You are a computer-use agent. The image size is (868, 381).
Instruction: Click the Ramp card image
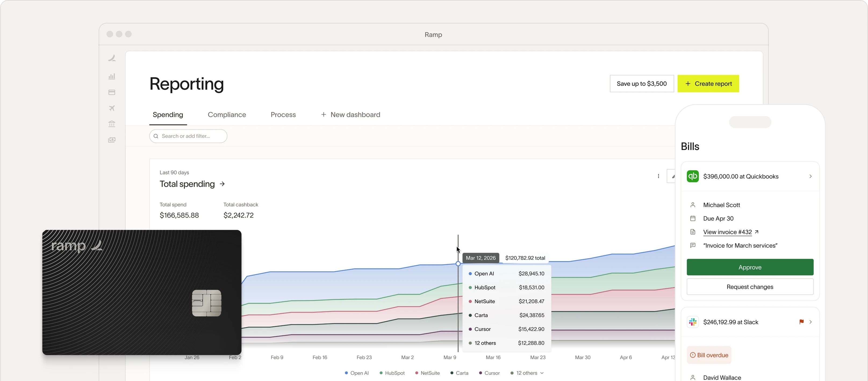point(142,292)
